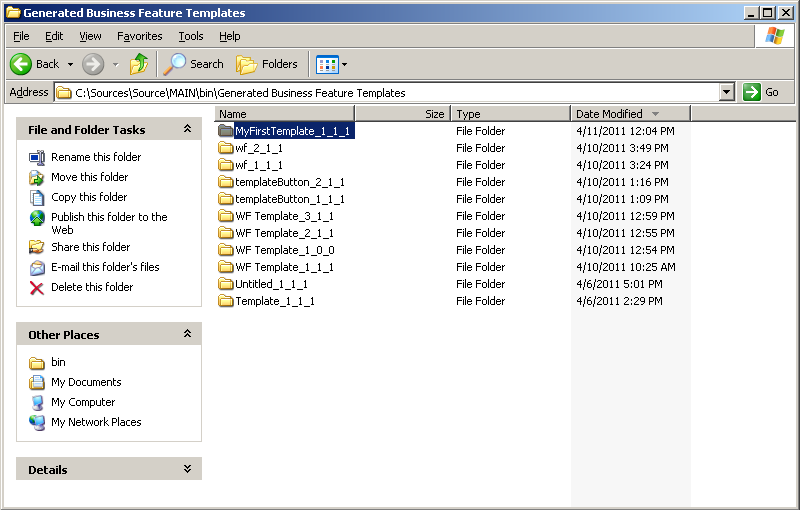
Task: Click the My Computer icon
Action: pos(37,402)
